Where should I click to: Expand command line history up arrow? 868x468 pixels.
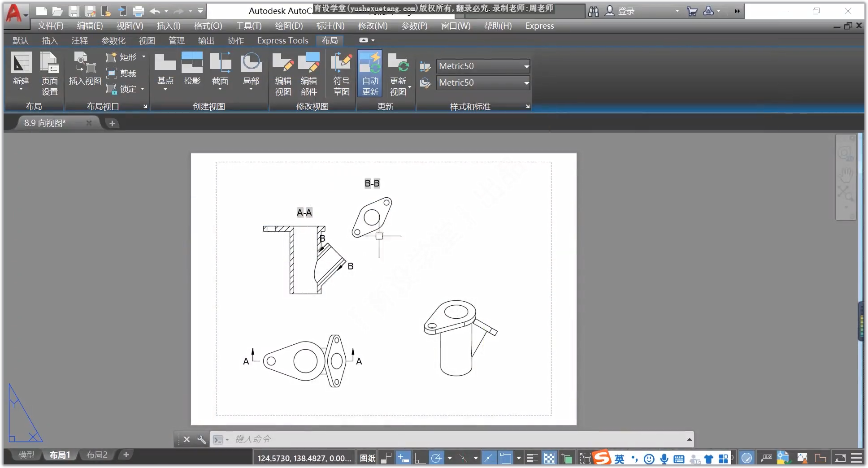tap(689, 439)
